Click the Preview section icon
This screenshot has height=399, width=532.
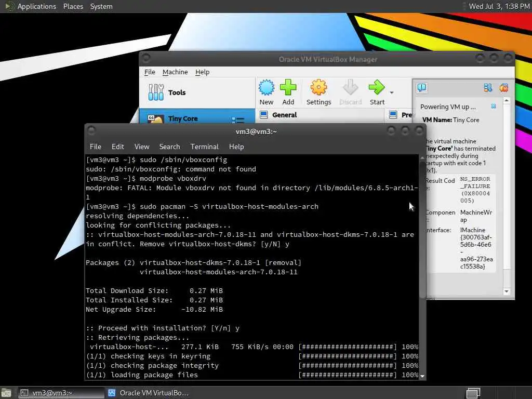393,115
